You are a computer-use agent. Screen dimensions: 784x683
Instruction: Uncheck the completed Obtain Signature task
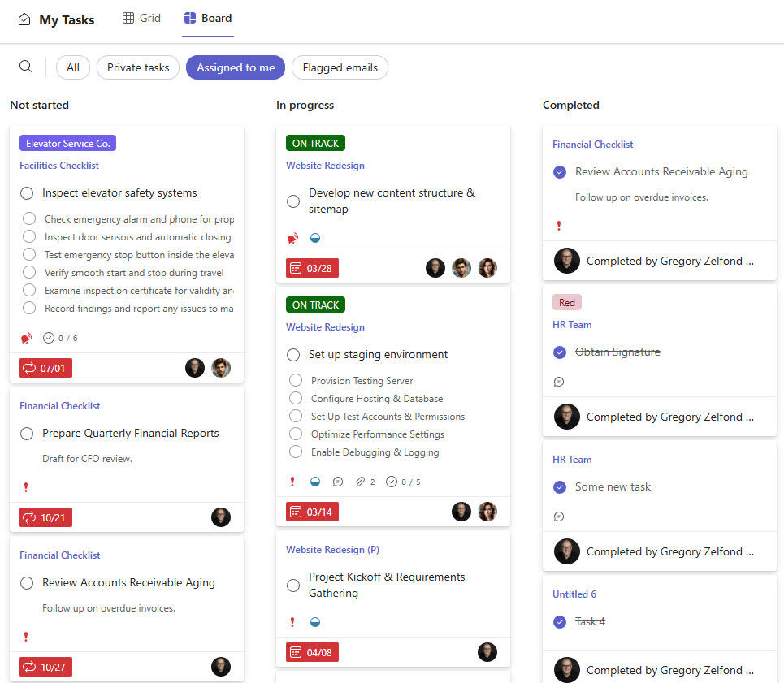pyautogui.click(x=560, y=352)
